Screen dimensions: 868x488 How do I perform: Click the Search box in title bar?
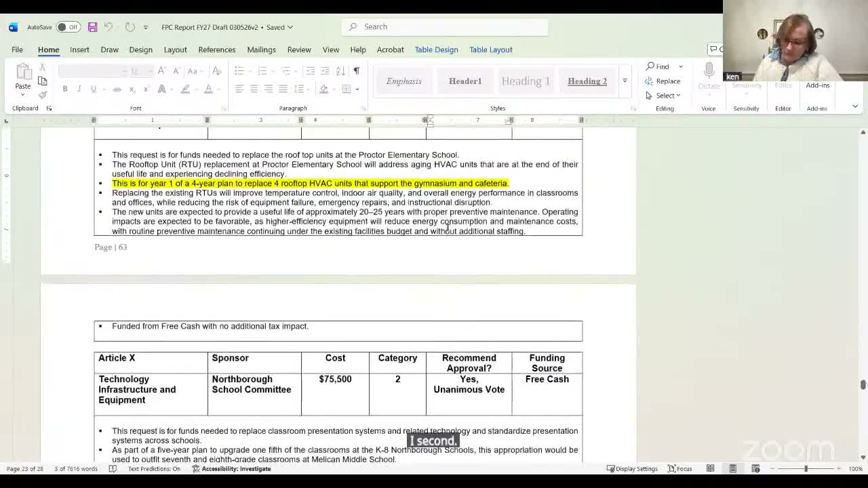click(x=444, y=26)
